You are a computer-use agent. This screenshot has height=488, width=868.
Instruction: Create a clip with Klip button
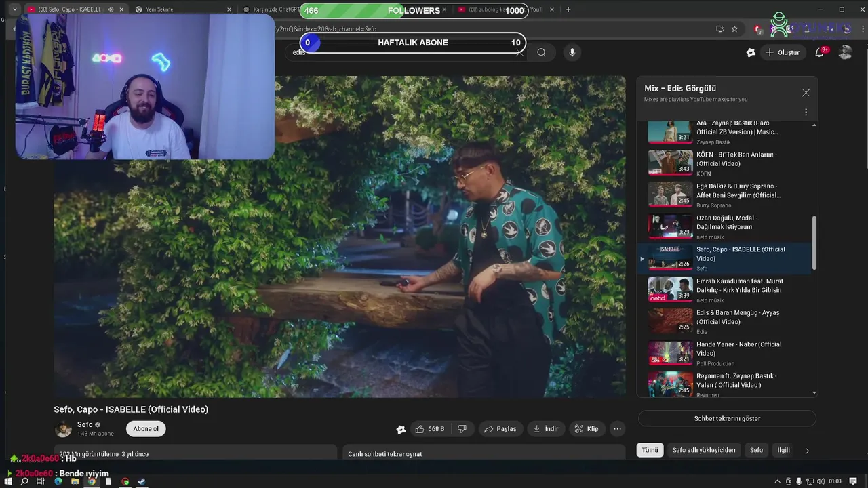(587, 429)
